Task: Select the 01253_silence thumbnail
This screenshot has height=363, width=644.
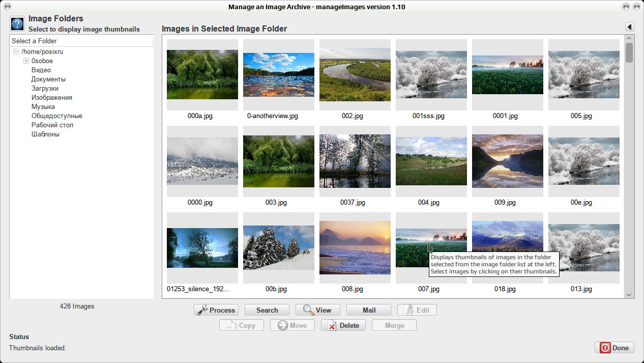Action: point(202,248)
